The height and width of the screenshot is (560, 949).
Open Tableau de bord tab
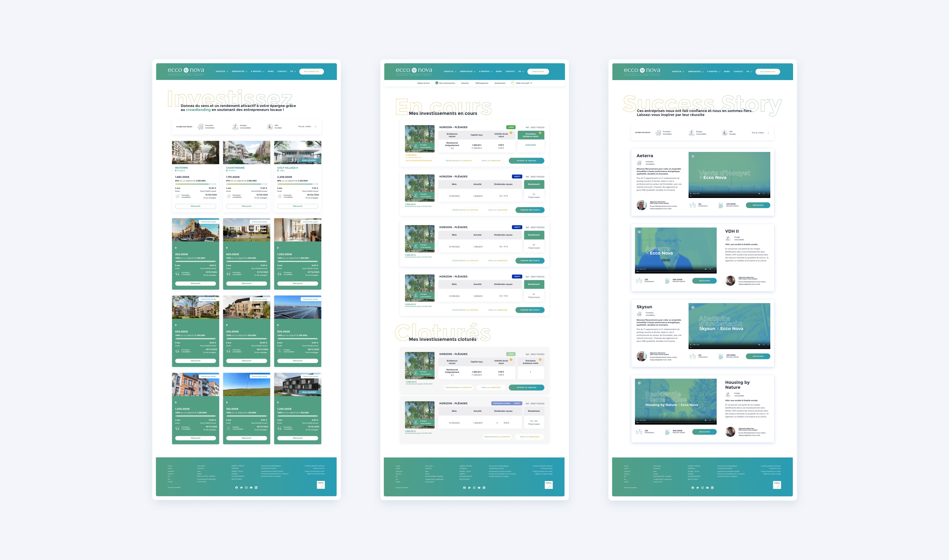coord(423,83)
